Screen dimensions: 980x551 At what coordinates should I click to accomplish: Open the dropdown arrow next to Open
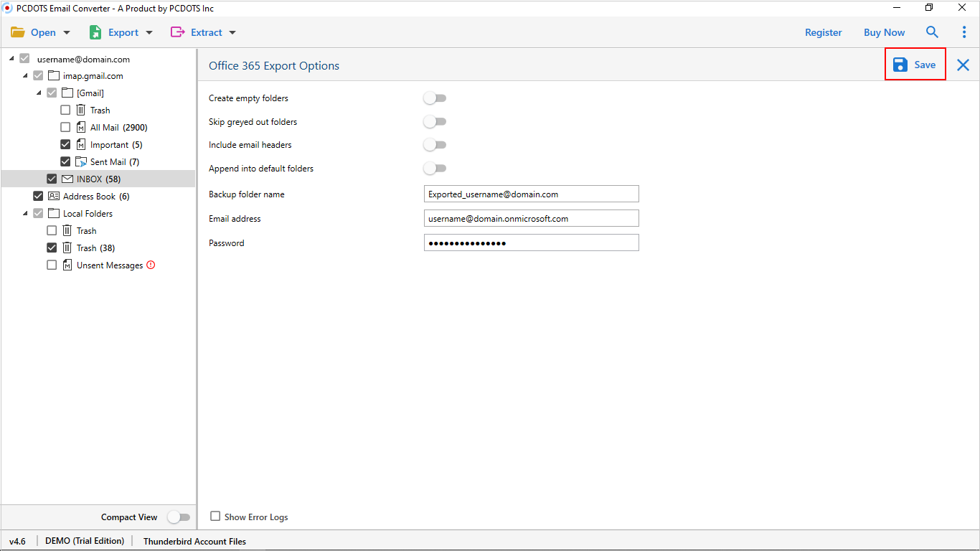(67, 33)
